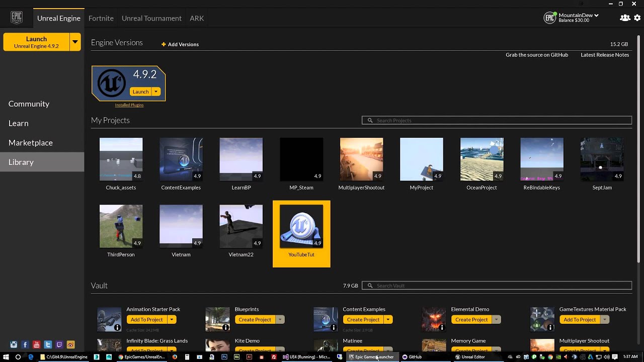Click the search icon in Search Vault

(x=370, y=286)
